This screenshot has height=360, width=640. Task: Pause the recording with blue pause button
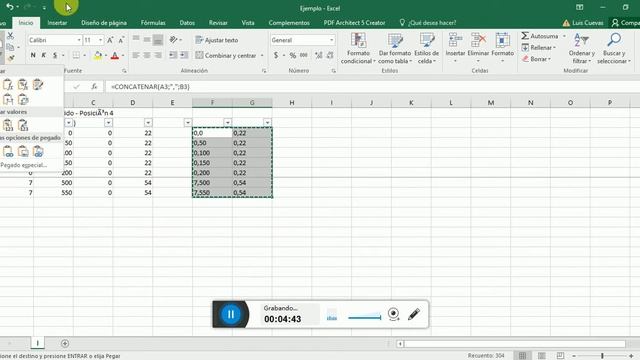pyautogui.click(x=231, y=314)
